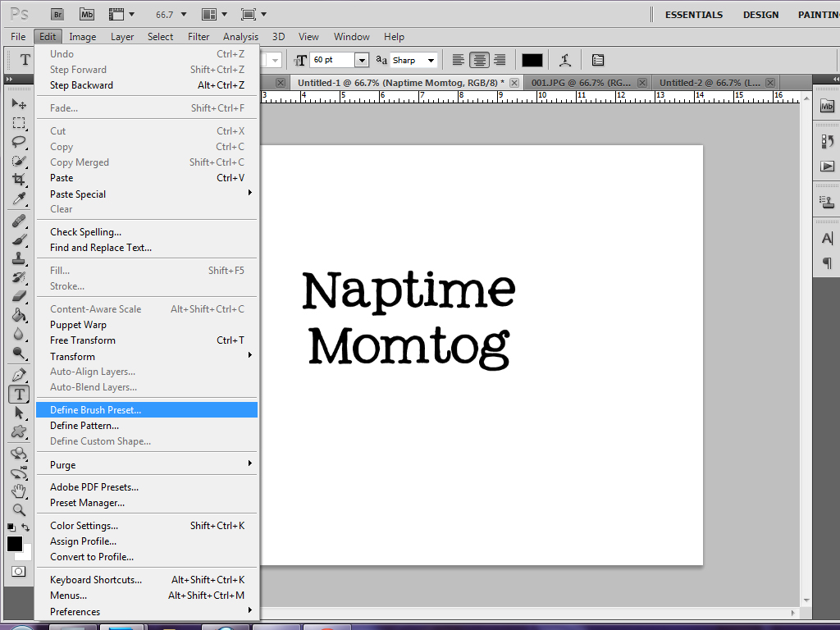Select the Hand tool

(19, 491)
